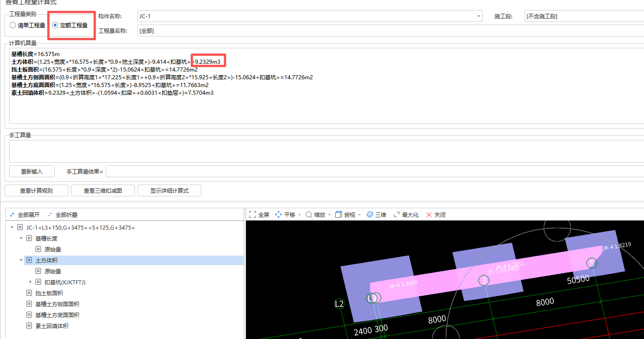The image size is (644, 339).
Task: Click the 挡土板面积 formula line
Action: [104, 69]
